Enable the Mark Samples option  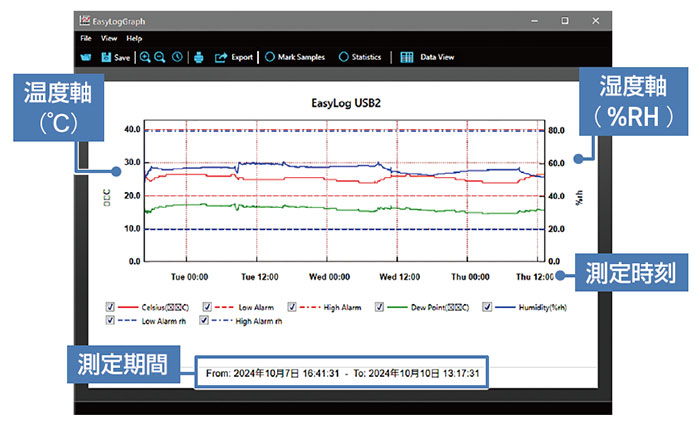pos(295,57)
